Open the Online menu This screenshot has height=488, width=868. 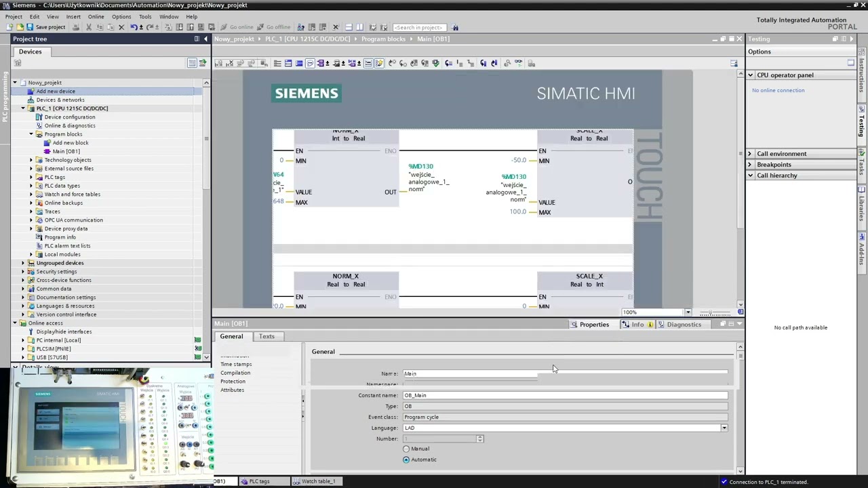pyautogui.click(x=96, y=16)
